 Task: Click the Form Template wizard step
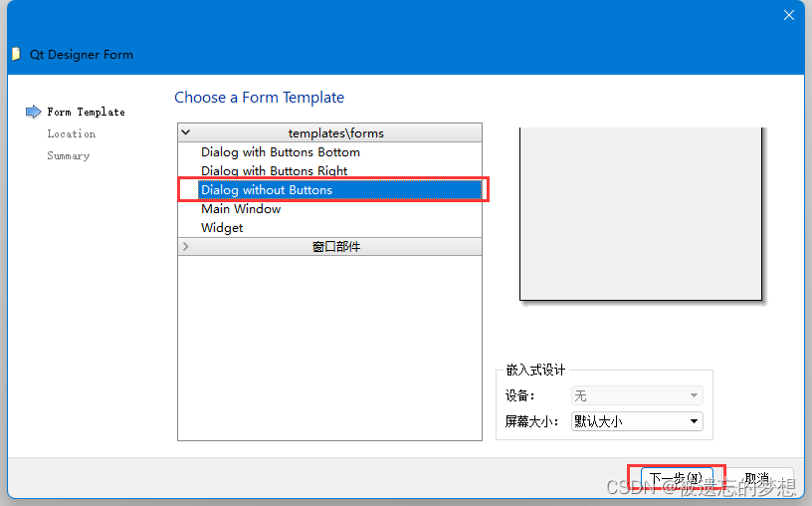(x=86, y=112)
